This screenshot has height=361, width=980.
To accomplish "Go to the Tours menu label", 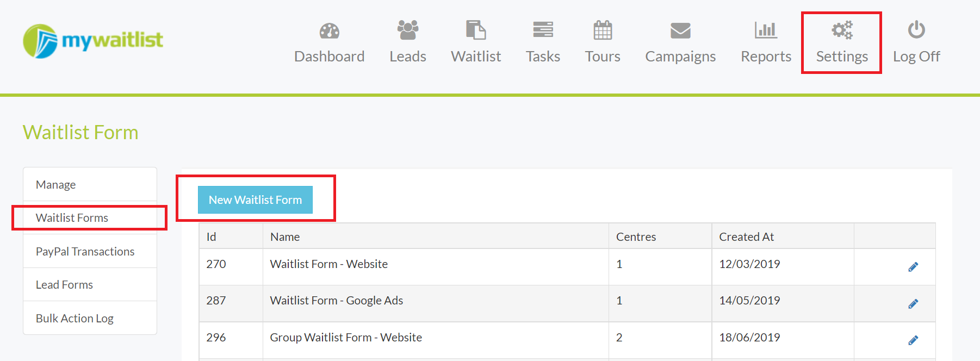I will pos(603,57).
